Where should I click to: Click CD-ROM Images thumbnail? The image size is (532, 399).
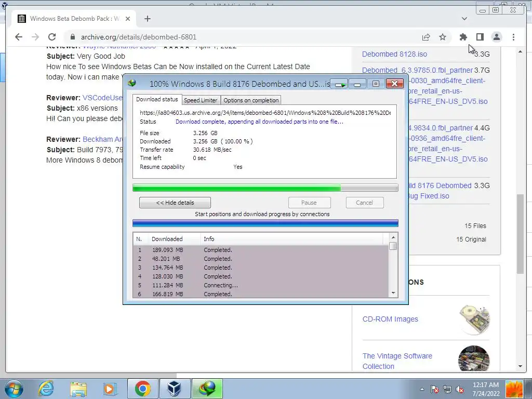(474, 319)
